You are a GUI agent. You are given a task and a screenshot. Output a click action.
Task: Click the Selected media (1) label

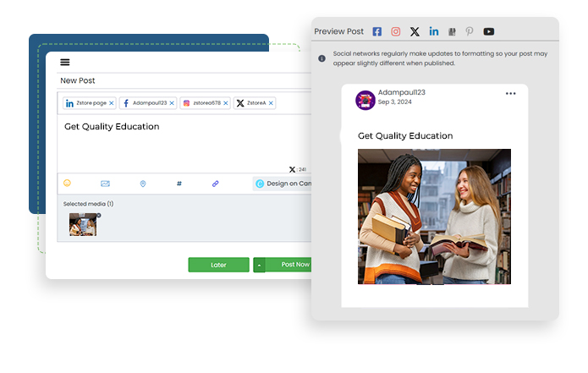tap(88, 204)
